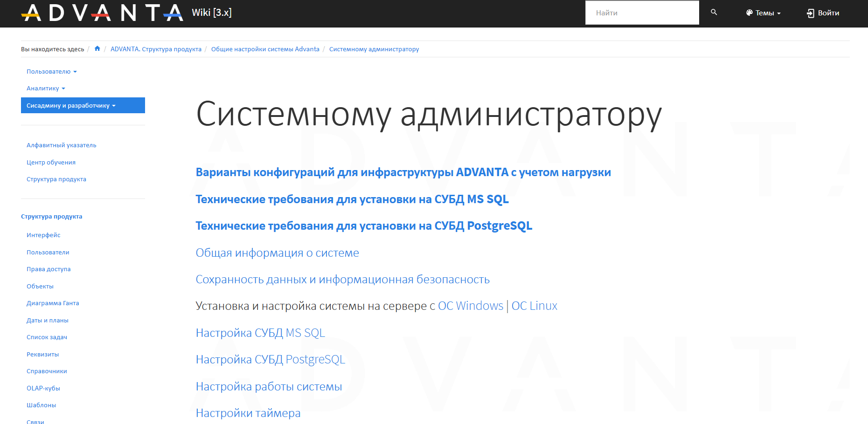Expand the Аналитику dropdown

pyautogui.click(x=46, y=89)
